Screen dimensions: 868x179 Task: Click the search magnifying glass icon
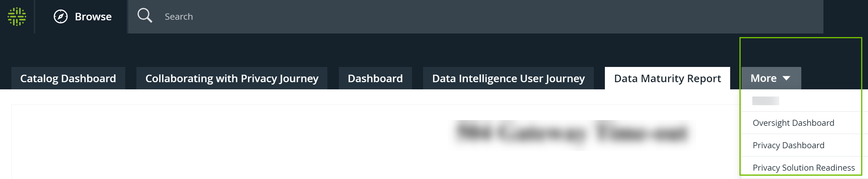pyautogui.click(x=145, y=16)
